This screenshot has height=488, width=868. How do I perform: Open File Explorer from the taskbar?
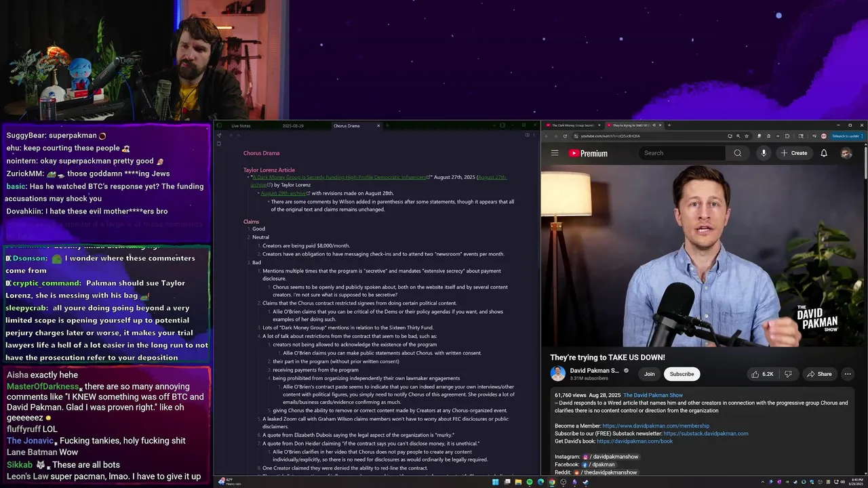point(519,482)
